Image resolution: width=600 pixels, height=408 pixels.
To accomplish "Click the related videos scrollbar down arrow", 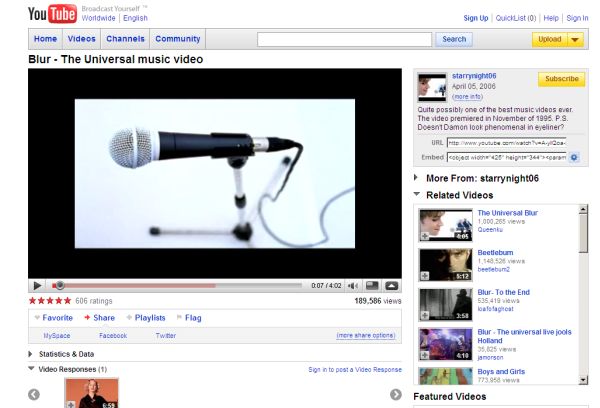I will [x=583, y=380].
